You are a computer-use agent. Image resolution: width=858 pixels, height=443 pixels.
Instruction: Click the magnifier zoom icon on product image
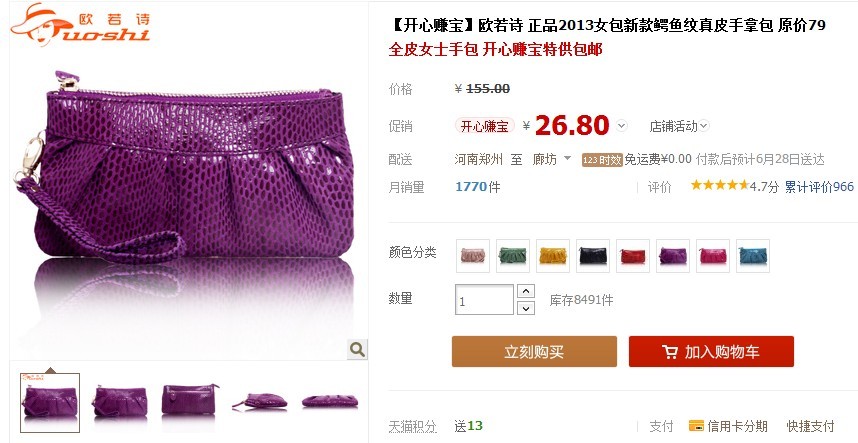[357, 349]
